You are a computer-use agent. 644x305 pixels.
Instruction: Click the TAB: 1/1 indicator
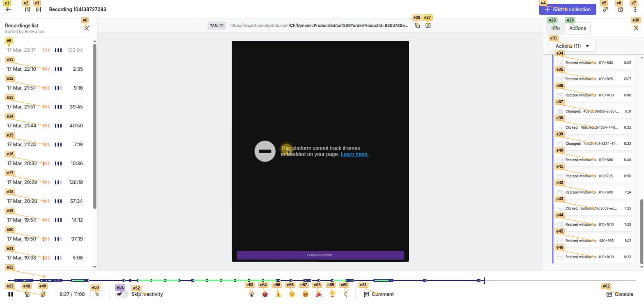(217, 25)
